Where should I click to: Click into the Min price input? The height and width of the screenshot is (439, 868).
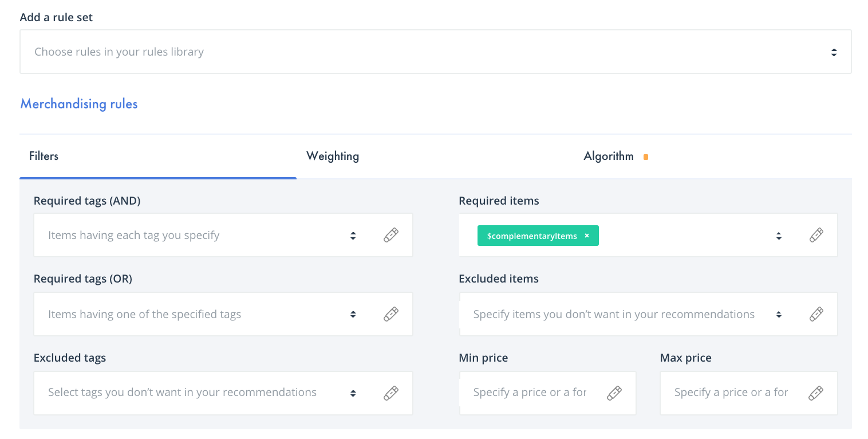coord(530,393)
